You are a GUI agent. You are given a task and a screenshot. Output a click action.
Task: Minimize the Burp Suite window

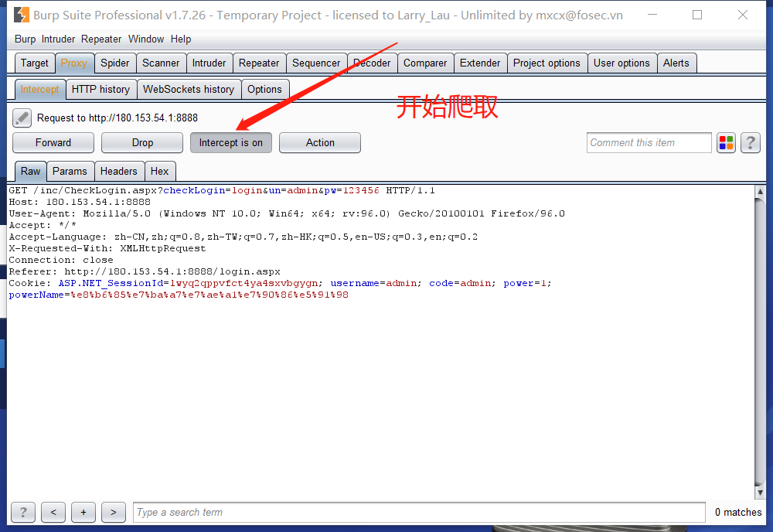652,15
